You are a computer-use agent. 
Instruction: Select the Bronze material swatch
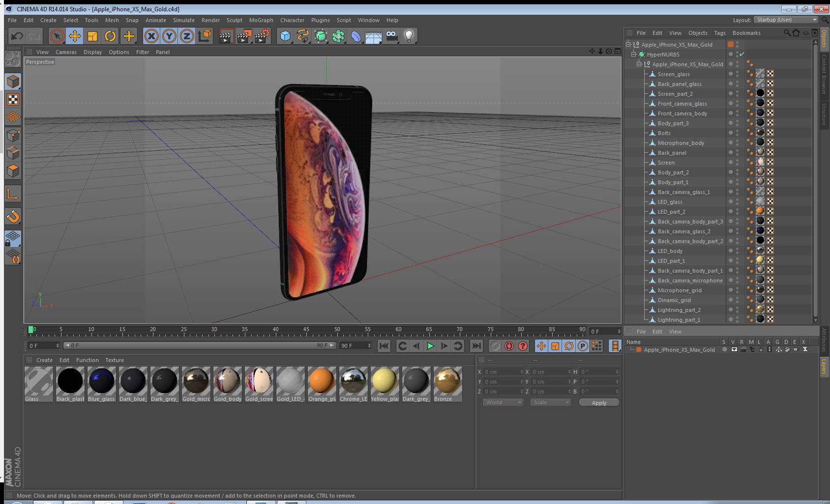(447, 384)
